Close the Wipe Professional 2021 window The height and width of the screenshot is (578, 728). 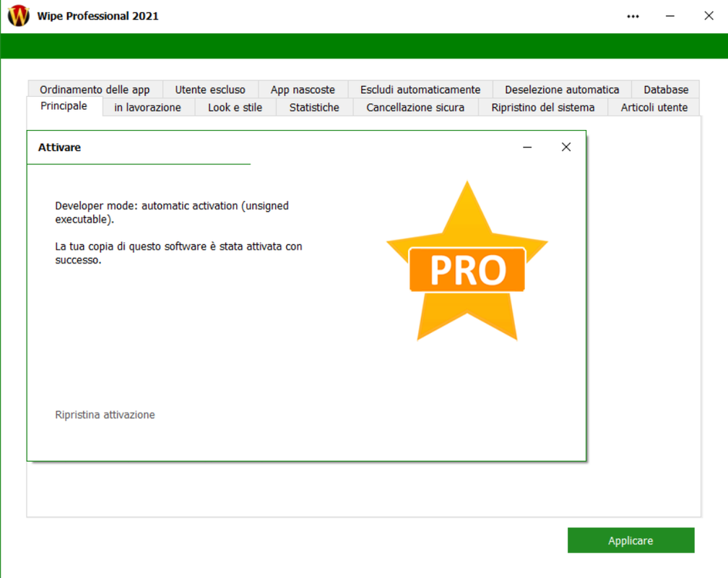[x=708, y=16]
